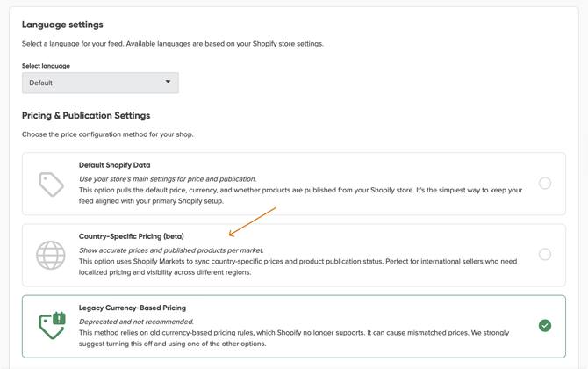Image resolution: width=588 pixels, height=369 pixels.
Task: Click Legacy description 'This method relies on old currency-based' text
Action: (x=294, y=338)
